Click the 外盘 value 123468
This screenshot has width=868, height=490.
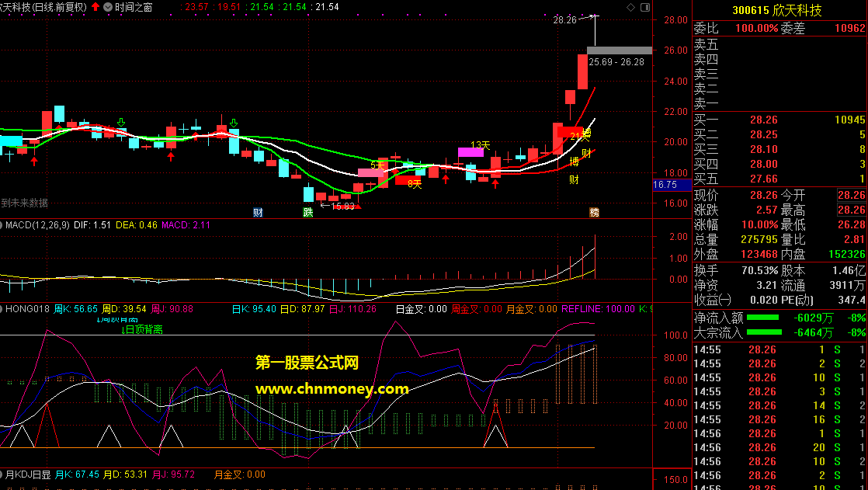[759, 254]
